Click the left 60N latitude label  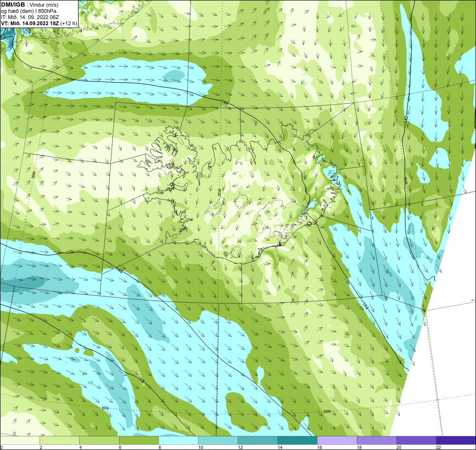coord(105,408)
